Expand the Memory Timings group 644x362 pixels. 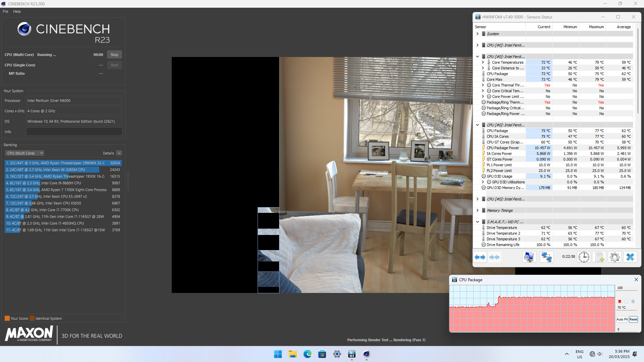tap(477, 210)
